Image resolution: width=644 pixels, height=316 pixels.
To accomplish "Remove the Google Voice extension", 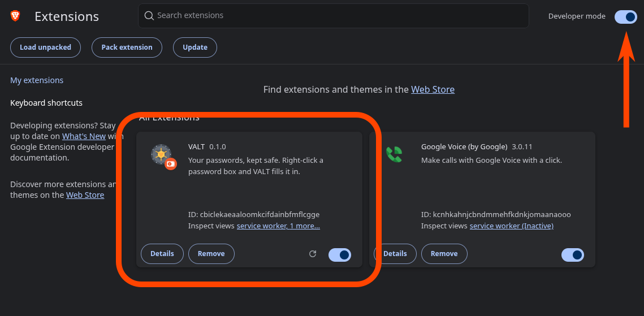I will click(x=444, y=254).
